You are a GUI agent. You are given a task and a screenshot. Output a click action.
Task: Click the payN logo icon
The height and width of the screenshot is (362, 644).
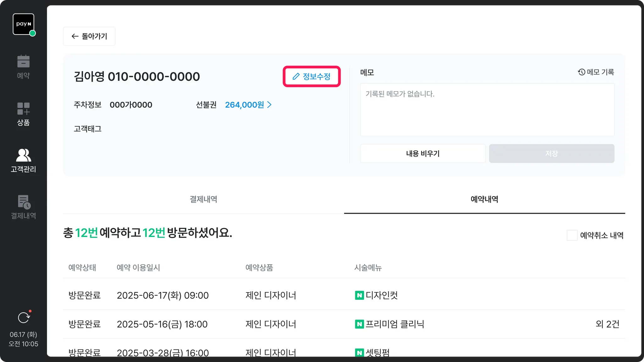click(24, 24)
